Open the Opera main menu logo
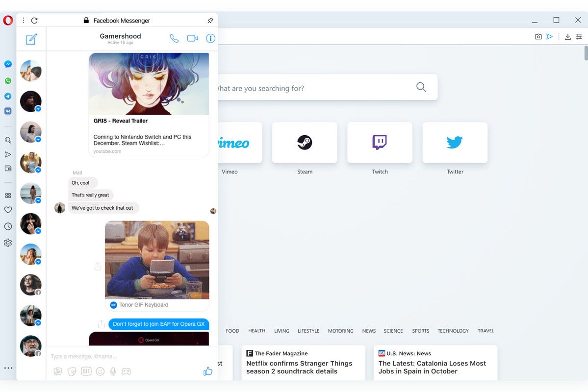588x392 pixels. 8,20
